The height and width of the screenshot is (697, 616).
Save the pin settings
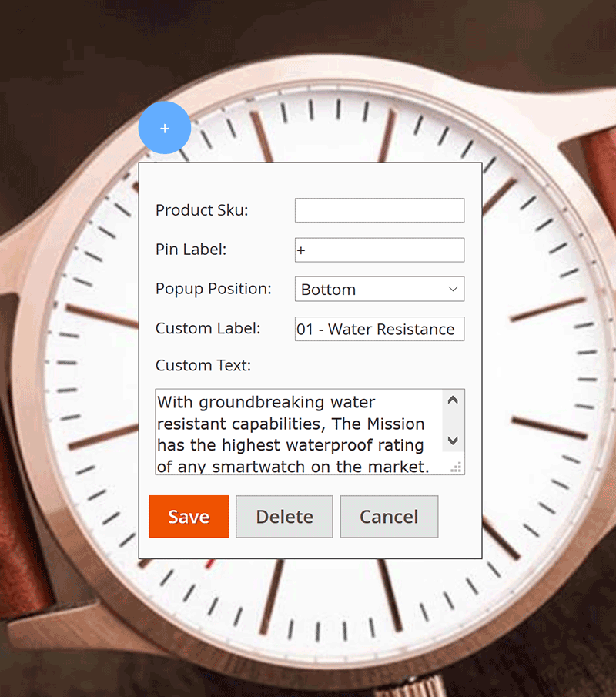tap(189, 517)
